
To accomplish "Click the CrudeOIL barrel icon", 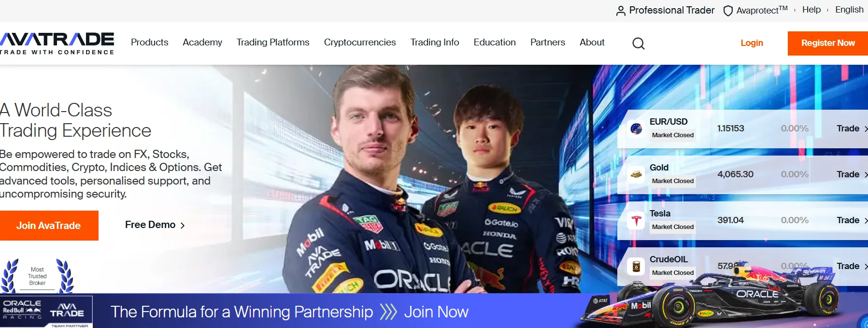I will tap(636, 266).
